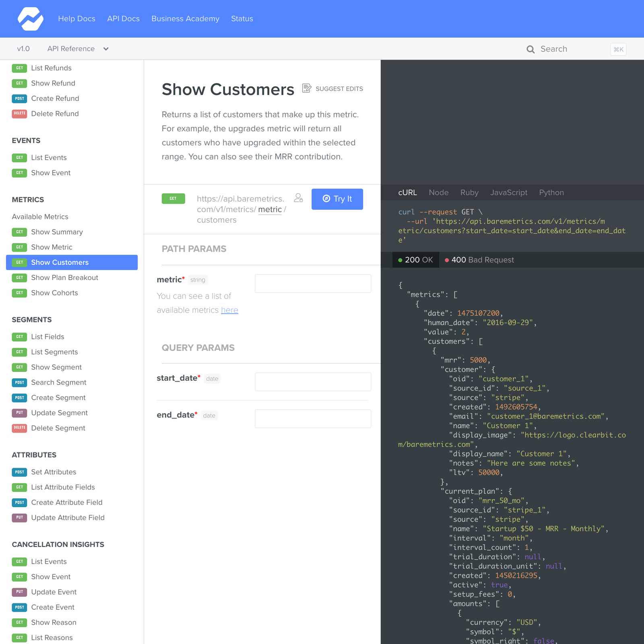Viewport: 644px width, 644px height.
Task: Click the ⌘K keyboard shortcut badge
Action: coord(618,49)
